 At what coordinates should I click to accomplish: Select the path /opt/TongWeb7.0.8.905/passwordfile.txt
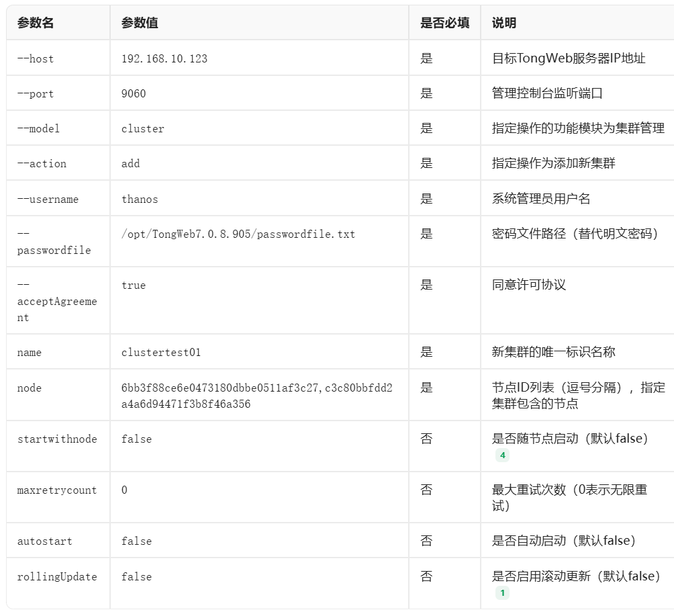238,234
